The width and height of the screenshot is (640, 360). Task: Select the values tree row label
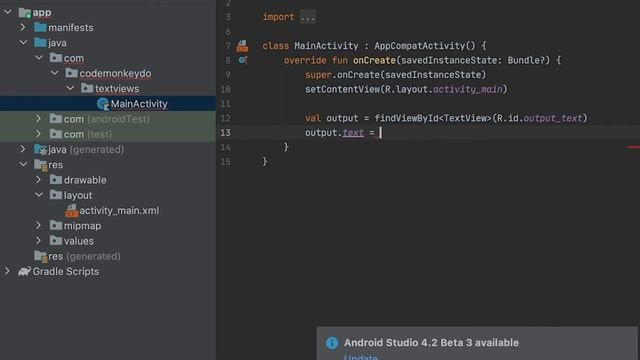tap(79, 241)
